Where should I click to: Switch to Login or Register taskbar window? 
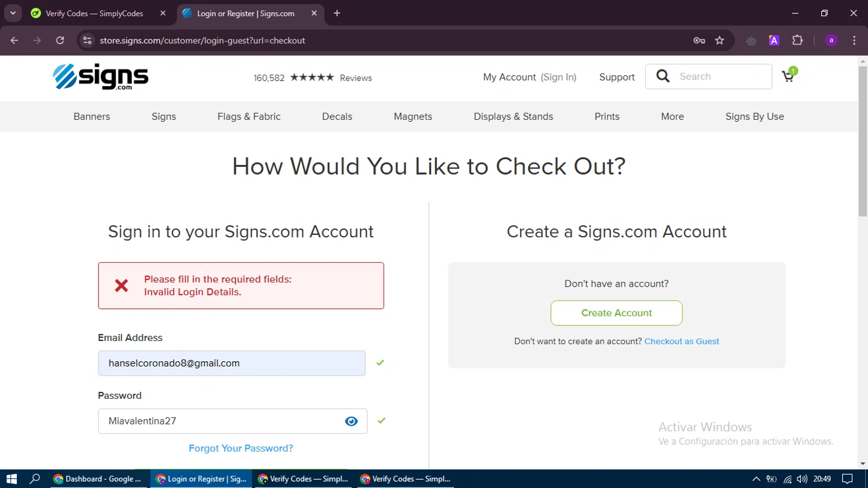(x=201, y=479)
